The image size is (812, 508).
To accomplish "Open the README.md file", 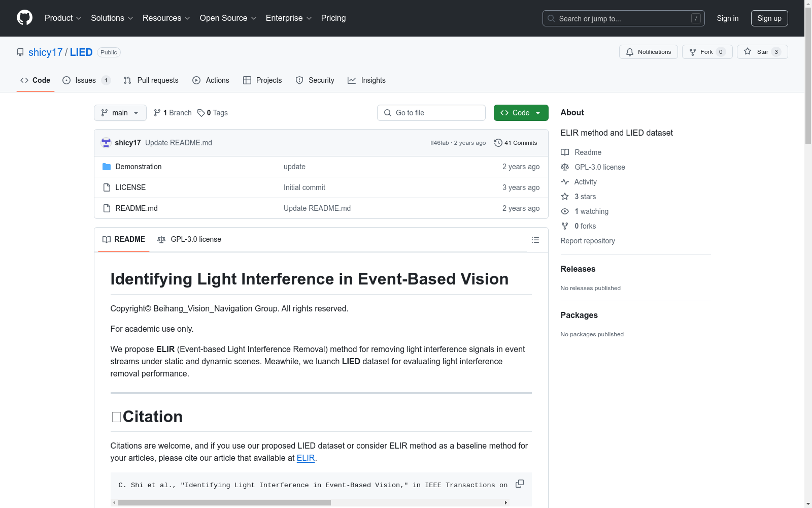I will coord(137,208).
